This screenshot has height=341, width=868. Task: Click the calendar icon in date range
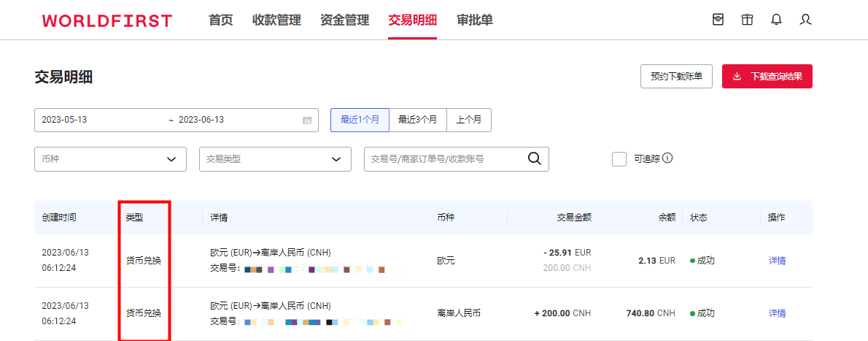click(306, 120)
